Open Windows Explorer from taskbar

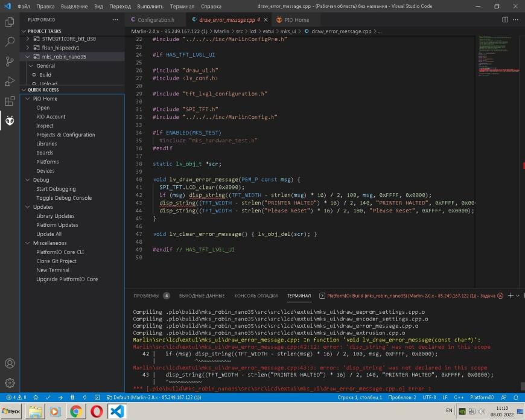(x=35, y=412)
